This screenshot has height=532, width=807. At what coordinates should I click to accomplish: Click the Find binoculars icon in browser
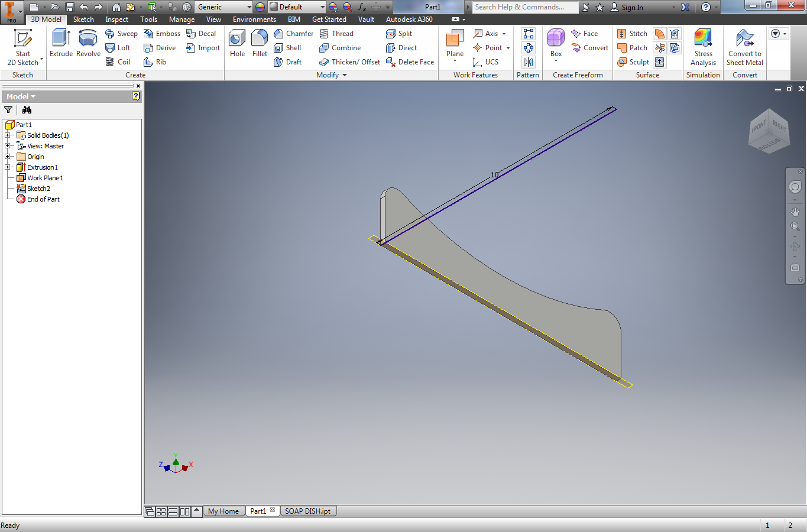click(27, 110)
